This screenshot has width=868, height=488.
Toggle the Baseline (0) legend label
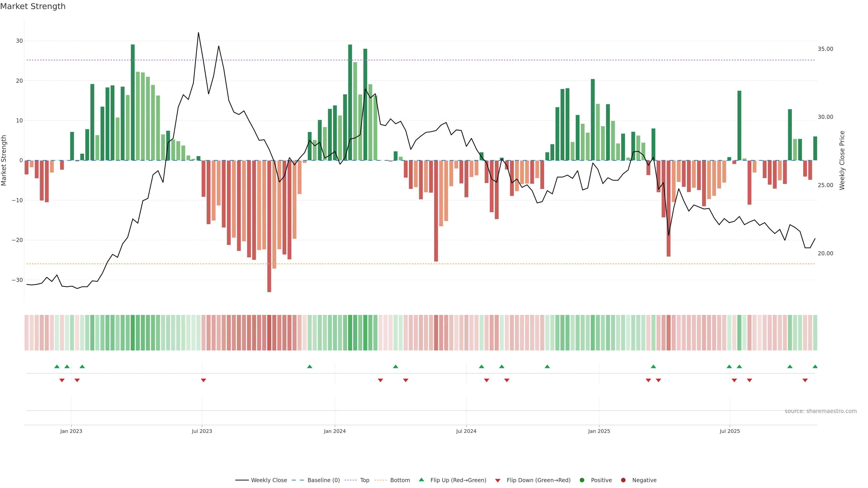click(x=323, y=480)
